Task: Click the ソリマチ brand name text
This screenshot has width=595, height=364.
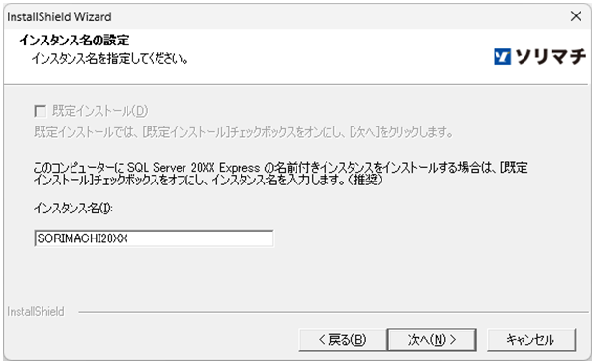Action: click(x=551, y=57)
